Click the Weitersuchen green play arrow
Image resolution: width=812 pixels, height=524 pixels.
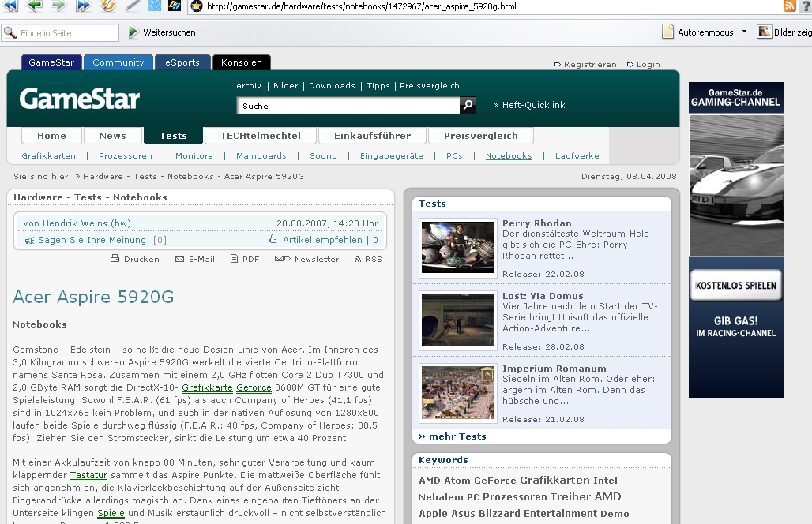[x=133, y=32]
